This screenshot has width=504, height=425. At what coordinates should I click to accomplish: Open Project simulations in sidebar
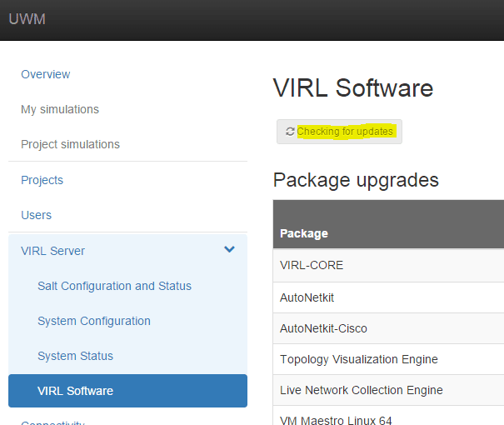[70, 144]
